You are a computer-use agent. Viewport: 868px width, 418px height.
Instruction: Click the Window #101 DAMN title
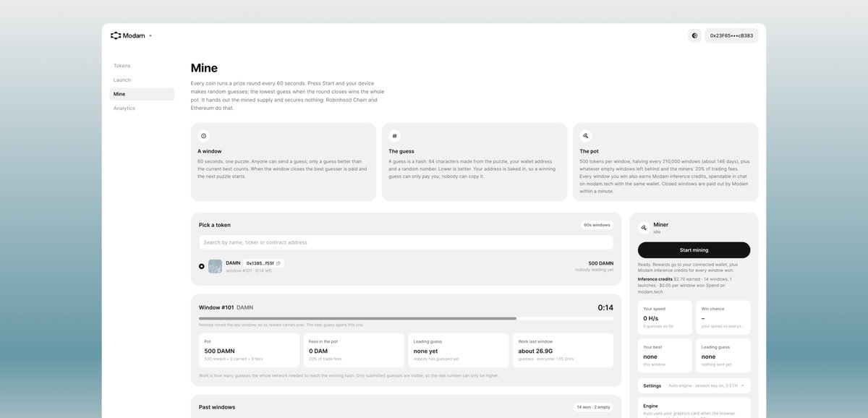tap(226, 307)
